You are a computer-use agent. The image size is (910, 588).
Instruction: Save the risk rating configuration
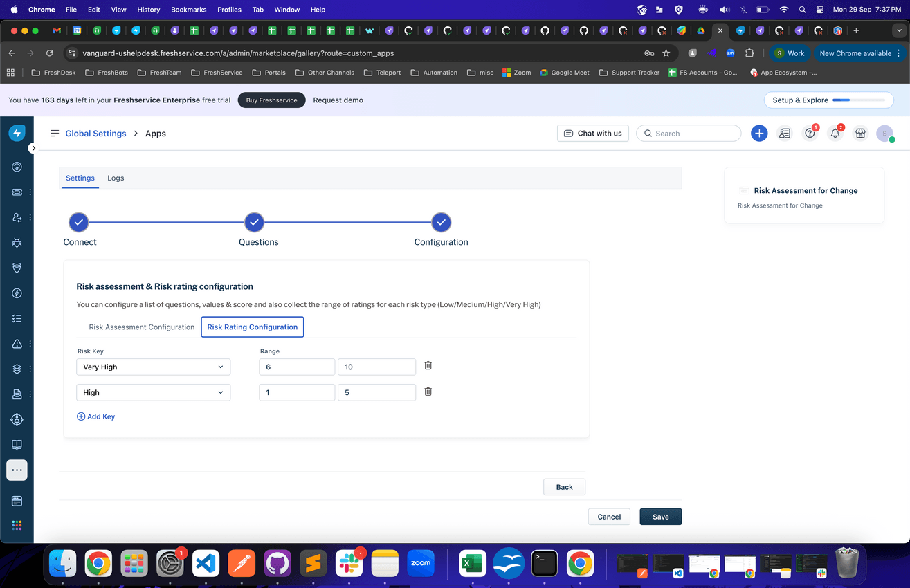pos(659,516)
